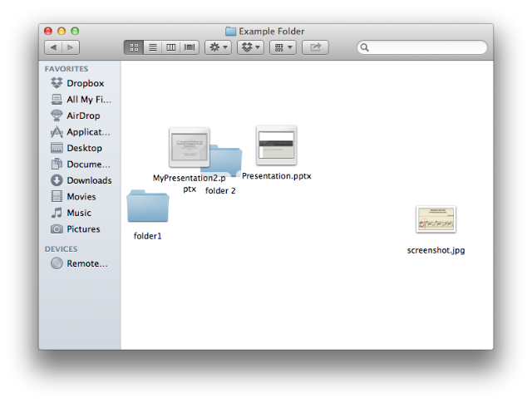The image size is (532, 403).
Task: Zoom the window with green button
Action: pyautogui.click(x=75, y=32)
